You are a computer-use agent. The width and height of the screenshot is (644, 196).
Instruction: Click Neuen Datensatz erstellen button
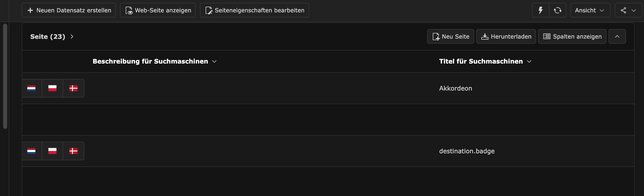(x=69, y=10)
